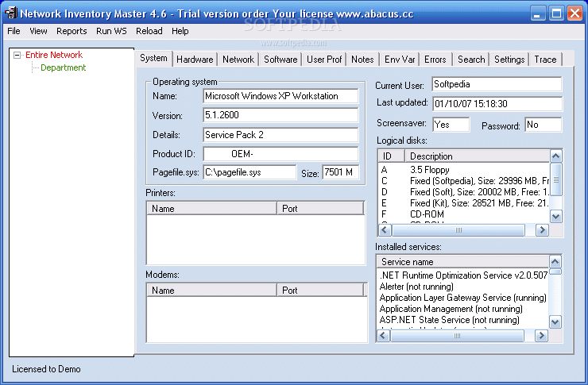Click the Screensaver field showing Yes
588x385 pixels.
tap(451, 125)
